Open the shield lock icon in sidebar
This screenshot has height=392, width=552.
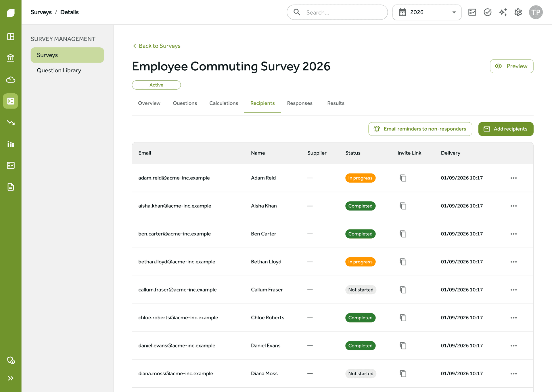coord(11,360)
